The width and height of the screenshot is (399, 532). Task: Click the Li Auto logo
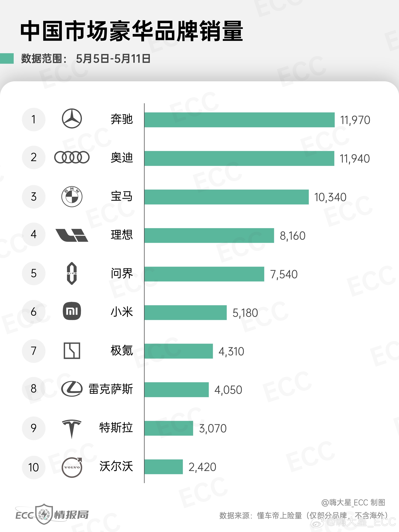72,235
